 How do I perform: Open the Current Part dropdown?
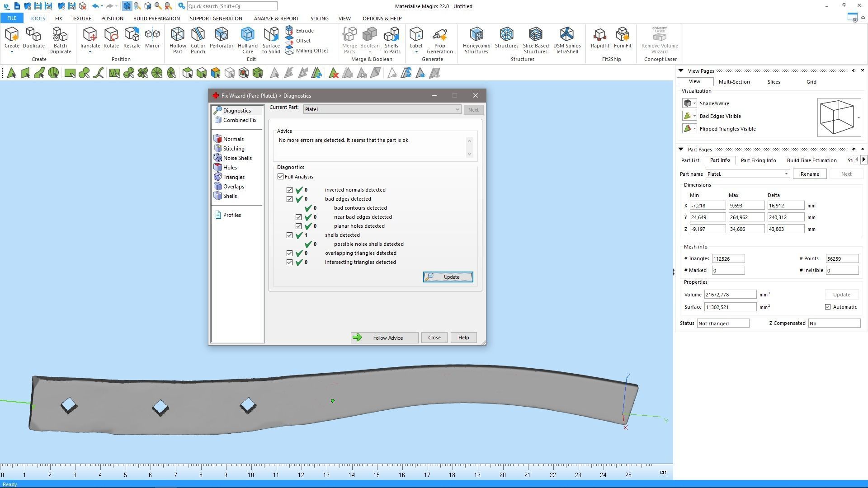(457, 109)
